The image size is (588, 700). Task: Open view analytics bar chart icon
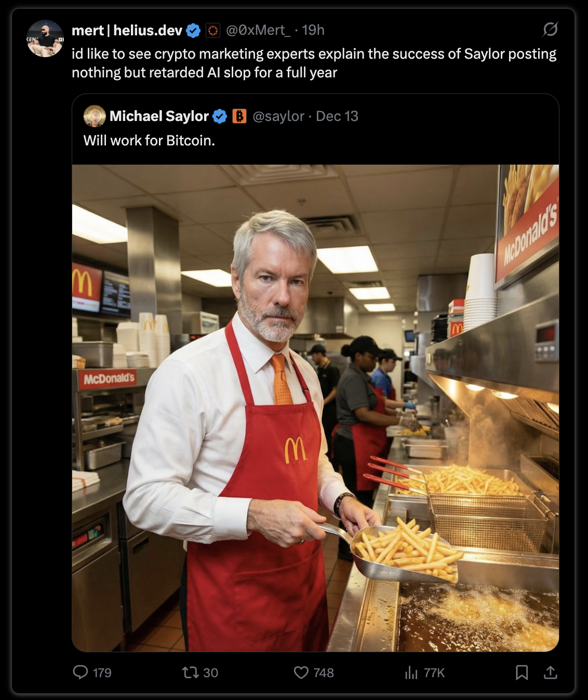(411, 672)
